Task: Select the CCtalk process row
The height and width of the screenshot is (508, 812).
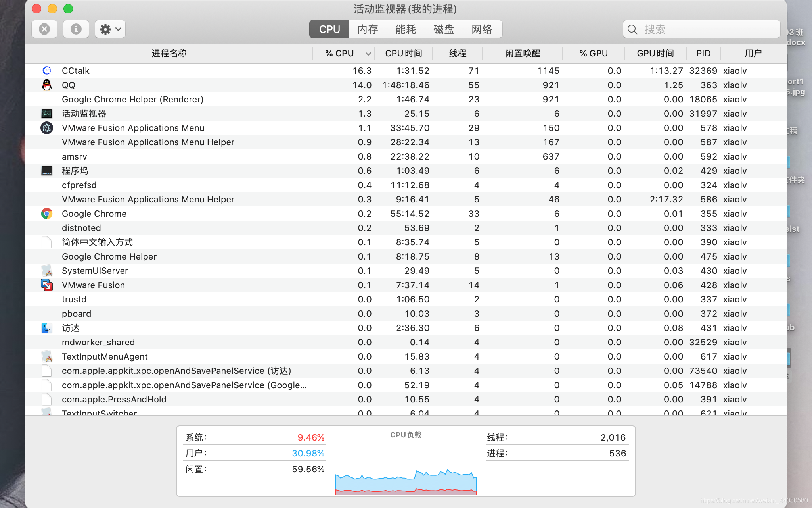Action: (406, 71)
